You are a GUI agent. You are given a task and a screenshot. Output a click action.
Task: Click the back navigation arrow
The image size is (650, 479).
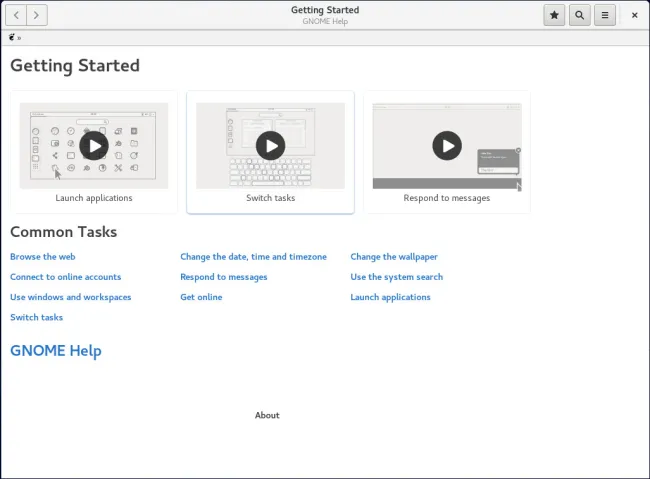(x=16, y=15)
